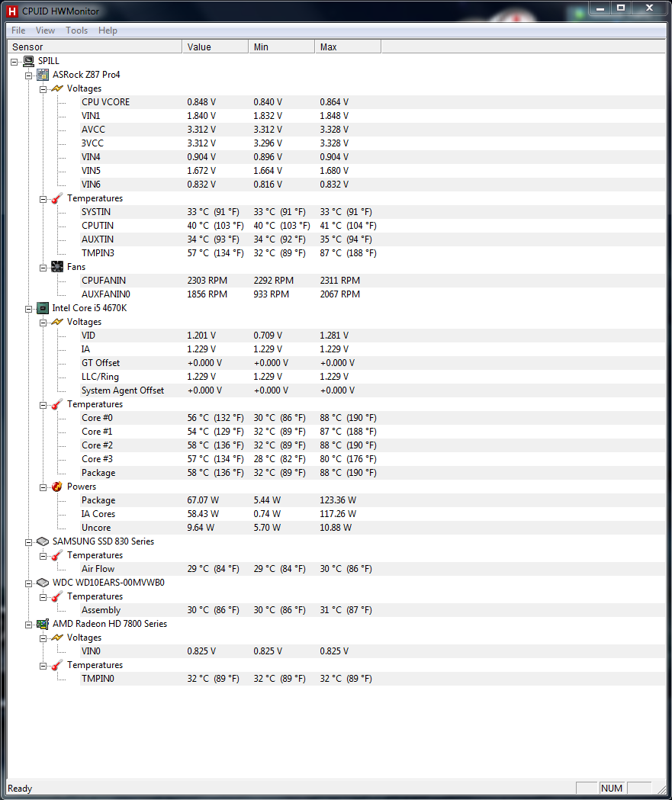Viewport: 672px width, 800px height.
Task: Click the 123.36 W max Package power value
Action: [x=338, y=500]
